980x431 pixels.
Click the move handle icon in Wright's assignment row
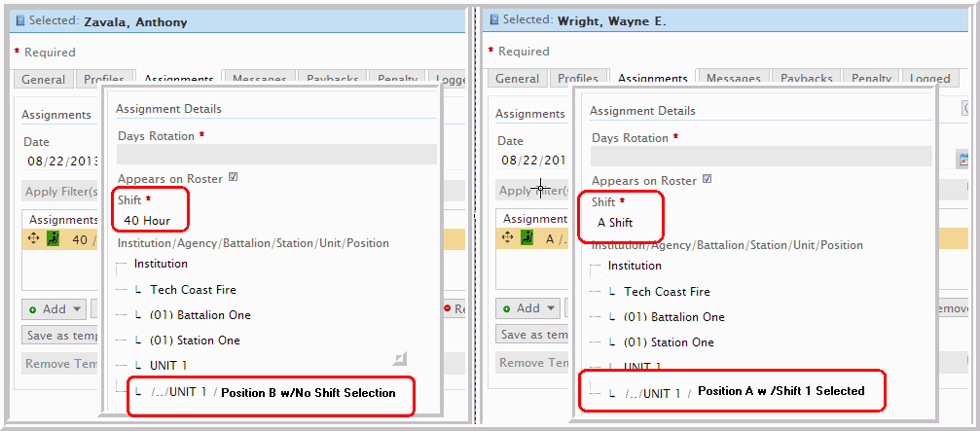[x=508, y=237]
